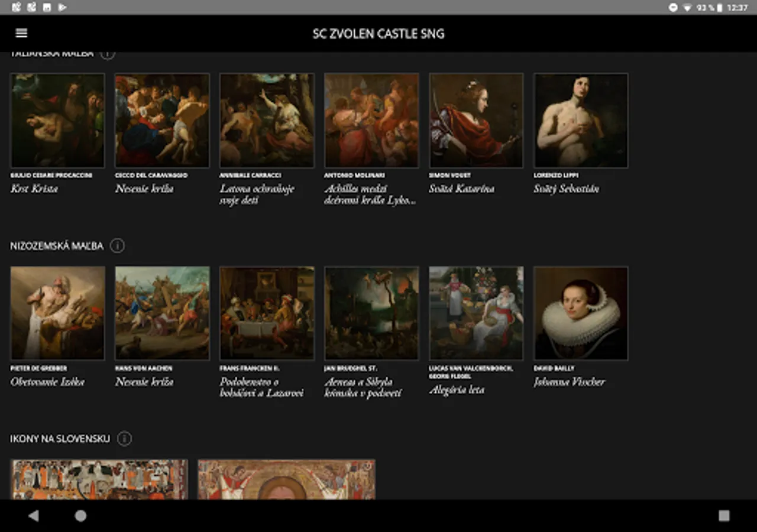Image resolution: width=757 pixels, height=532 pixels.
Task: Select 'Aeneas a Sibyla kúmska v podsvetí' title
Action: pos(363,387)
